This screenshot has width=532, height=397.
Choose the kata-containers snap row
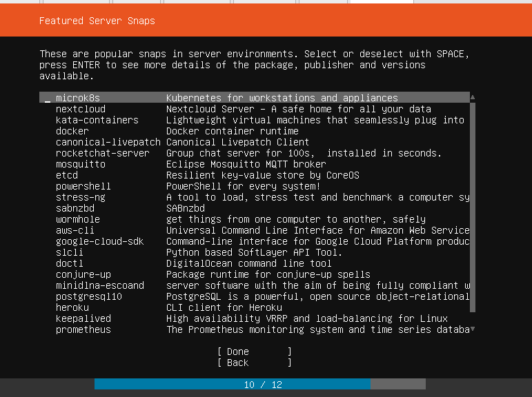pos(255,120)
